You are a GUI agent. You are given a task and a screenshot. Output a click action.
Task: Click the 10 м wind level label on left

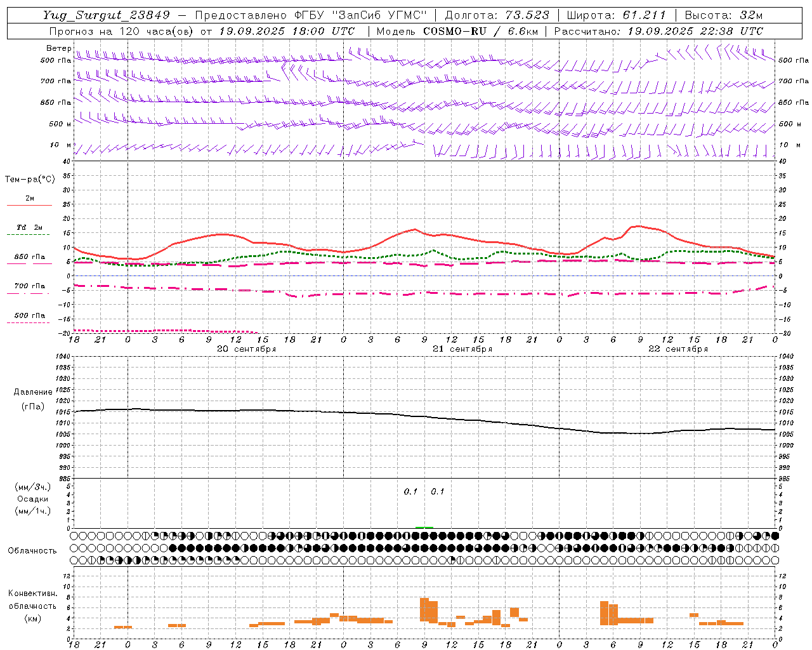61,145
